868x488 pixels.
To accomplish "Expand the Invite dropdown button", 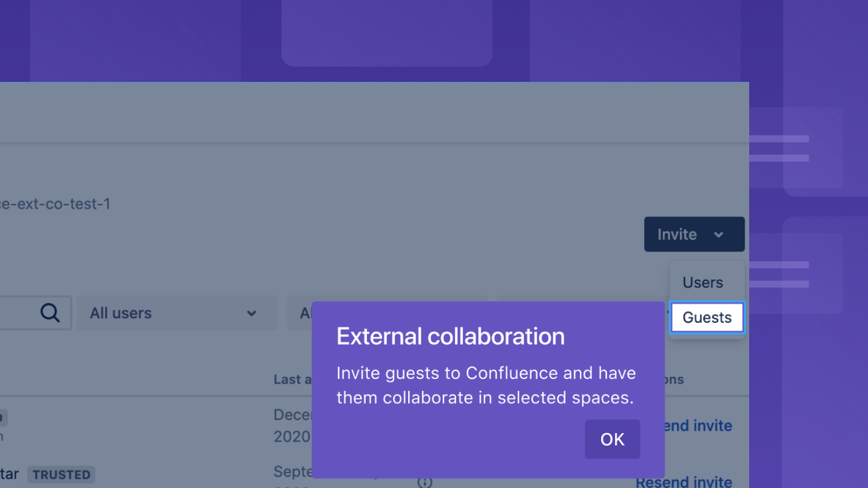I will pyautogui.click(x=694, y=234).
